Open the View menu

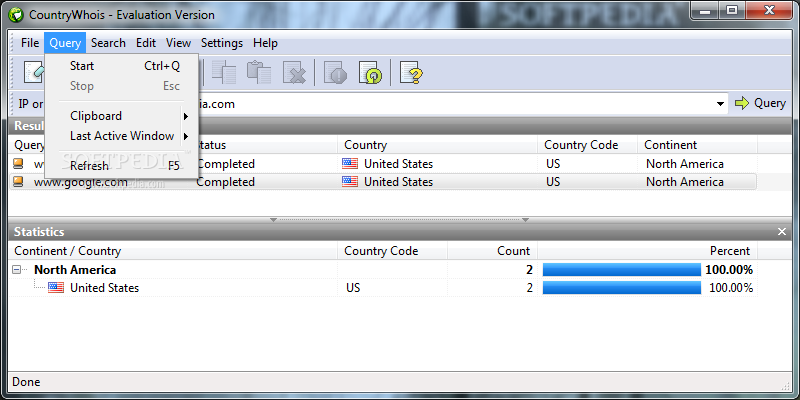coord(178,43)
